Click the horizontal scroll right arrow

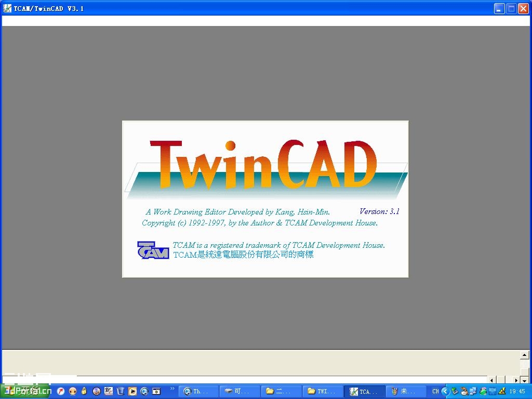516,380
